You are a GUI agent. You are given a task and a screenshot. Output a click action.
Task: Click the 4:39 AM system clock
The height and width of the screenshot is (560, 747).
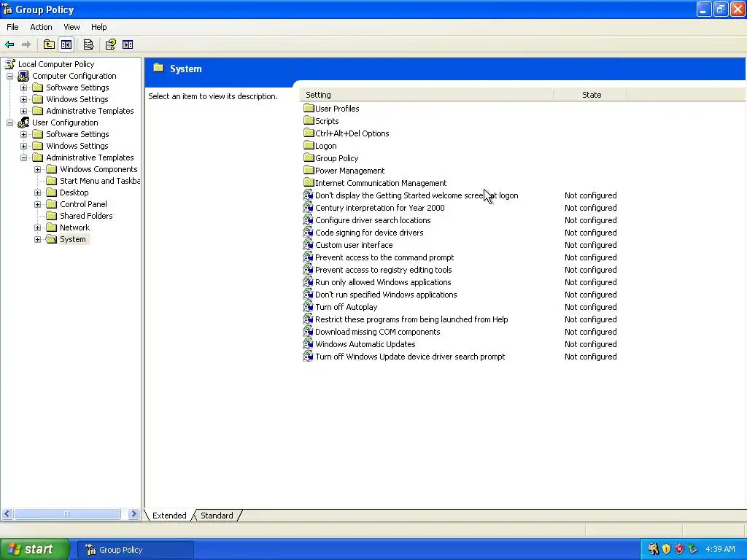point(720,549)
